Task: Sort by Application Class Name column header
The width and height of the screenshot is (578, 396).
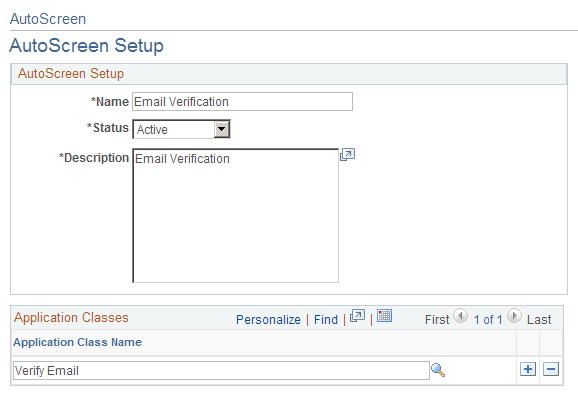Action: click(77, 342)
